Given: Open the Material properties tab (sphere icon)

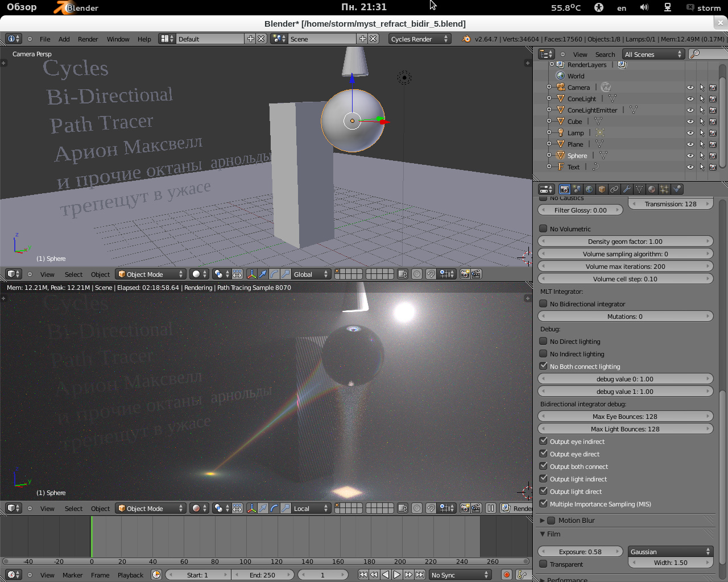Looking at the screenshot, I should (x=652, y=189).
